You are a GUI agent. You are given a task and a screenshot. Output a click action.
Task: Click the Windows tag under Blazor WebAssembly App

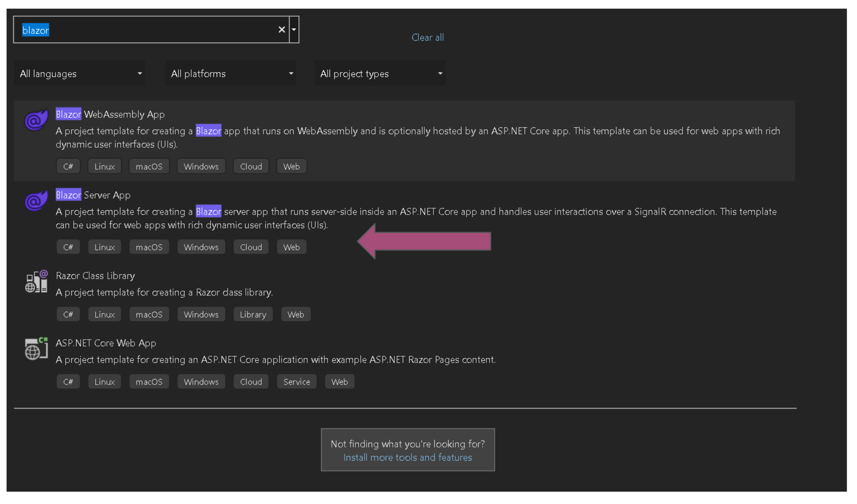pos(201,166)
